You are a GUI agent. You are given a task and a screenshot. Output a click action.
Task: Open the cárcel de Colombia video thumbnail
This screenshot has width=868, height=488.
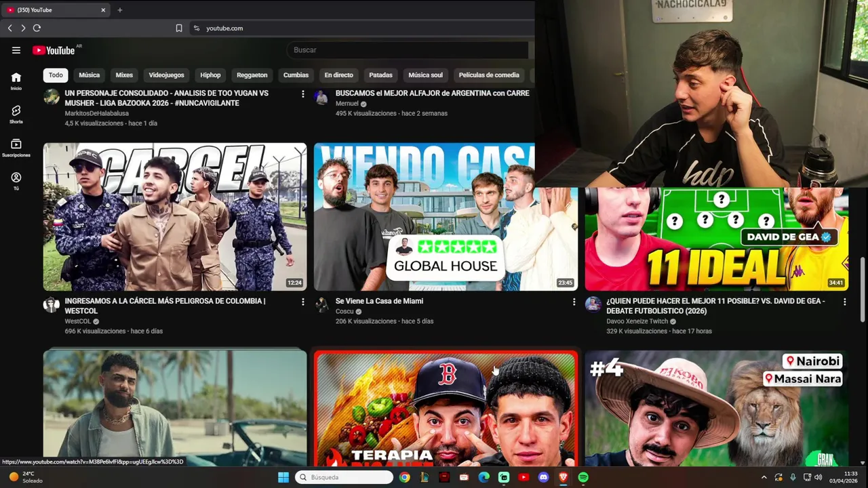(175, 217)
